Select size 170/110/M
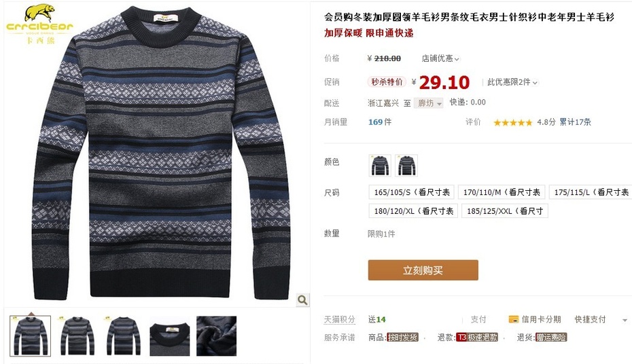 point(502,192)
